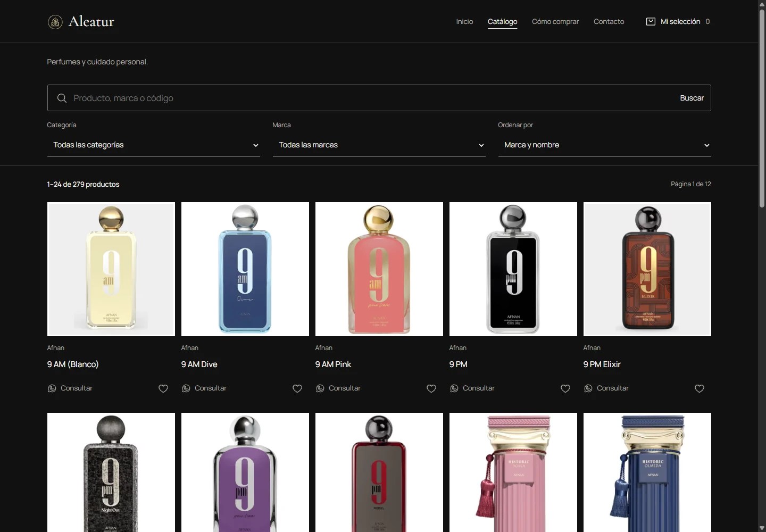
Task: Open the 9 PM Night Out bottle image
Action: click(x=111, y=472)
